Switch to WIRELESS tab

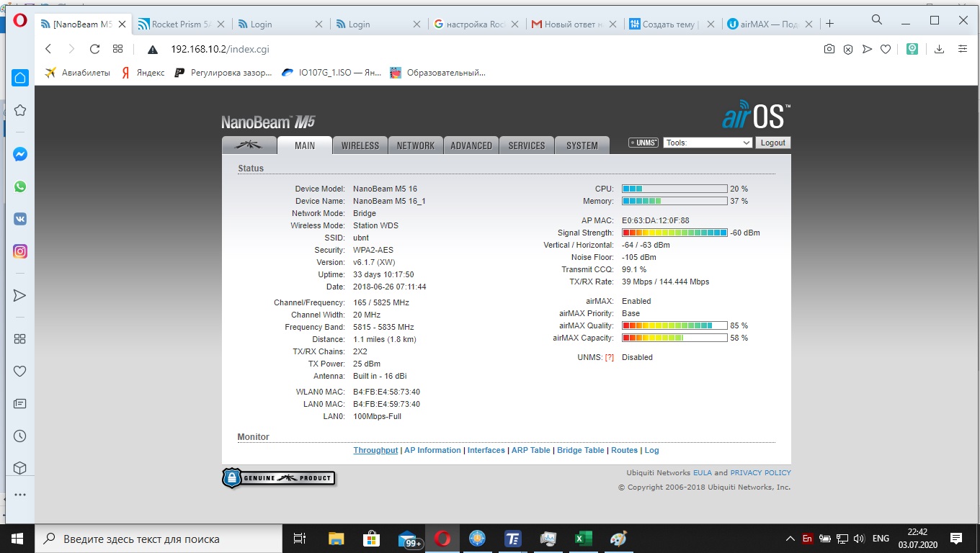tap(360, 145)
